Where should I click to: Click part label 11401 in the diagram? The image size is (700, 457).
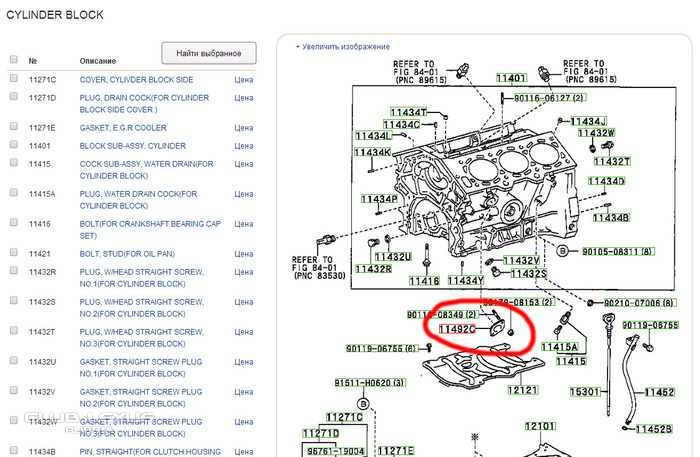click(511, 78)
